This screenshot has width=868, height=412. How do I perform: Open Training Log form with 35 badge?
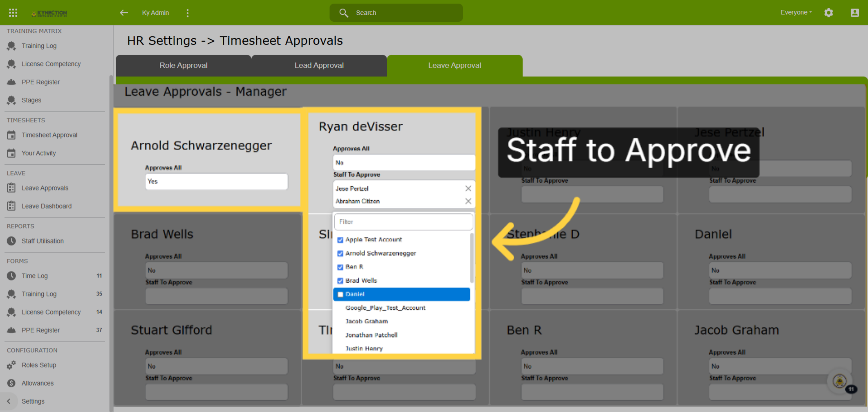(55, 294)
